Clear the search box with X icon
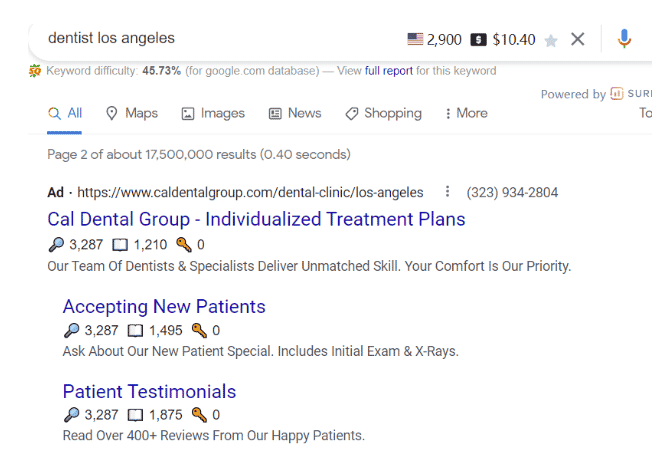The height and width of the screenshot is (460, 672). click(578, 39)
